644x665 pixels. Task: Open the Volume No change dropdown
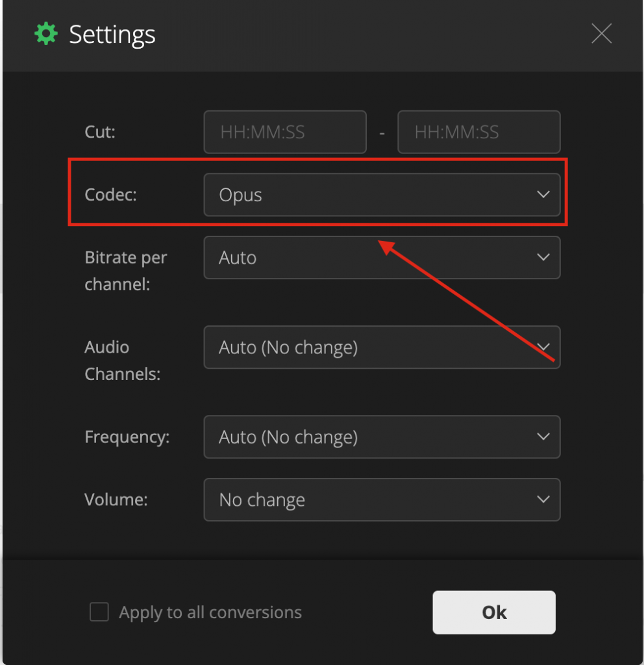tap(382, 499)
